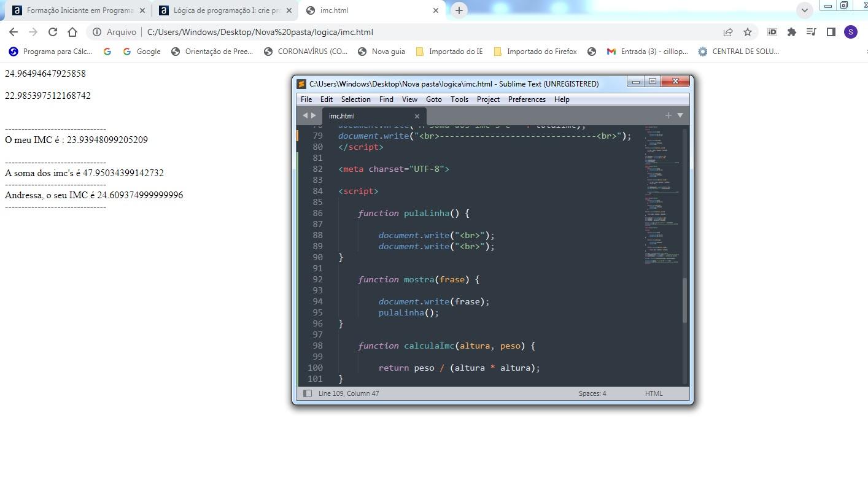Open Edit menu in Sublime Text

point(327,99)
